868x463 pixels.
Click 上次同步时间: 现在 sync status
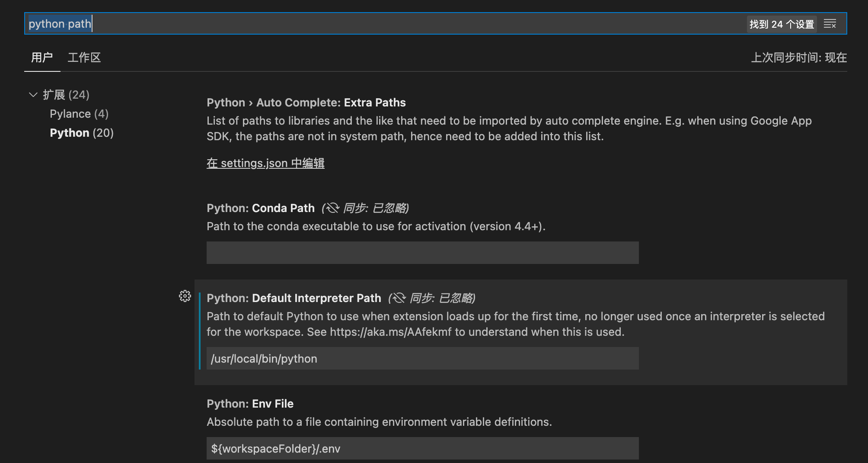click(x=799, y=58)
